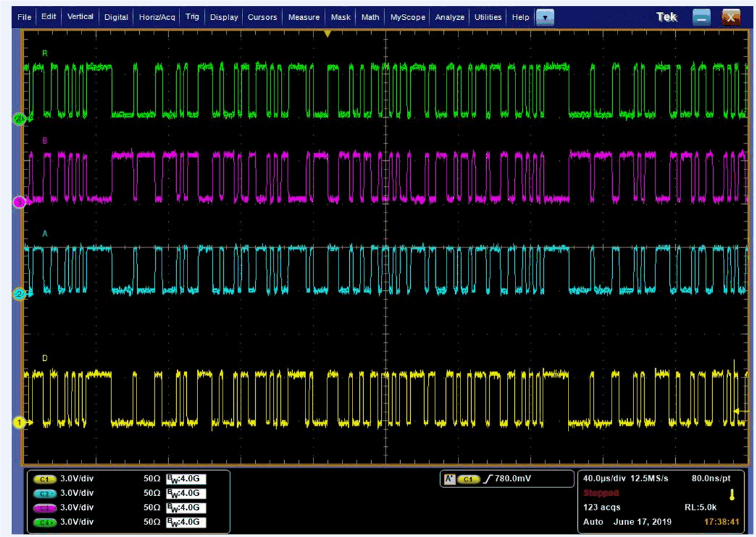Click the thermometer status icon
Image resolution: width=756 pixels, height=537 pixels.
point(731,493)
